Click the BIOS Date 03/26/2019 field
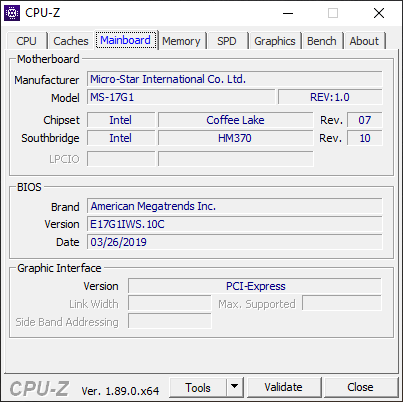 click(x=235, y=242)
